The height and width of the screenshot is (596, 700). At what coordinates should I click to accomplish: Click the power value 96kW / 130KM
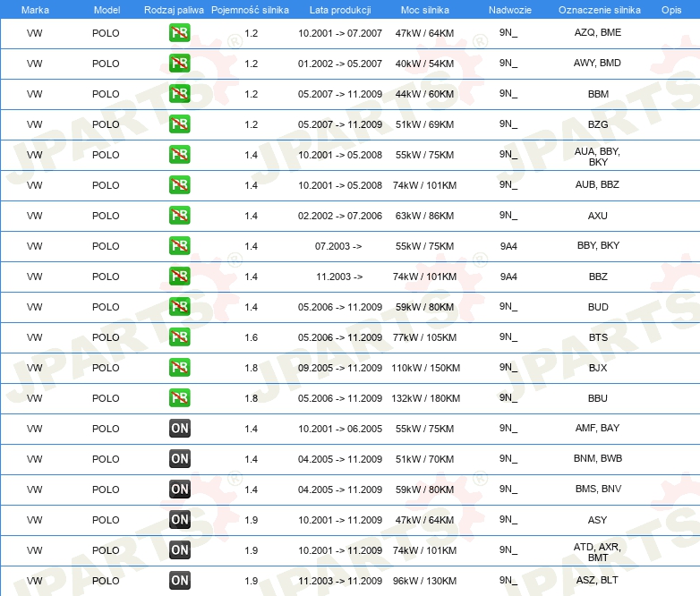point(424,581)
